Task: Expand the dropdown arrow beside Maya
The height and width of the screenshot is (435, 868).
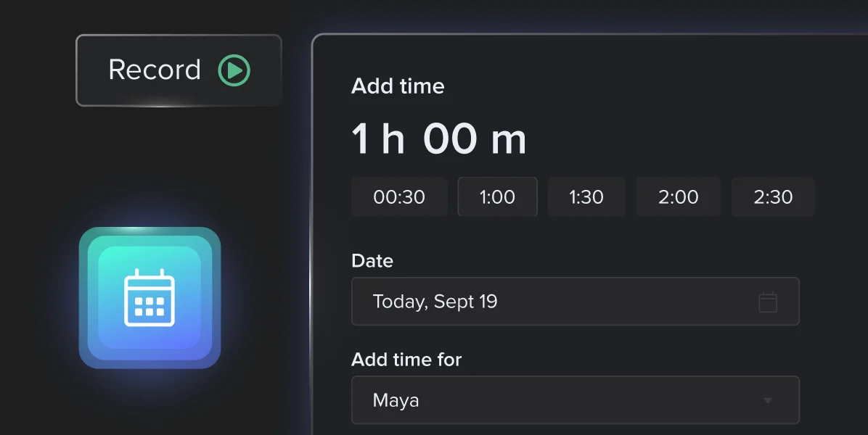Action: pyautogui.click(x=767, y=400)
